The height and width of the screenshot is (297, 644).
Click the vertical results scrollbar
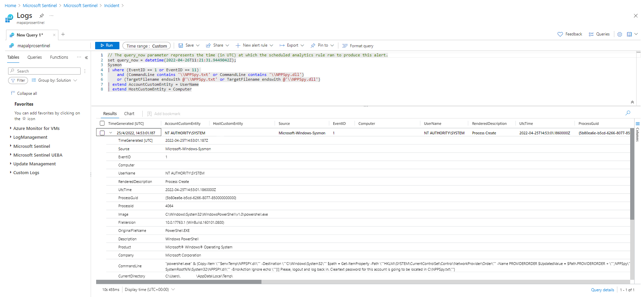(x=632, y=174)
